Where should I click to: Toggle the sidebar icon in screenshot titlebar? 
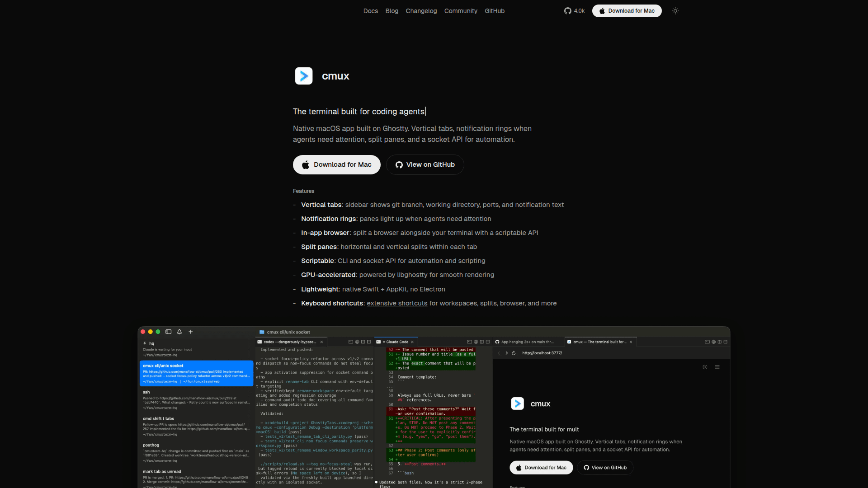(169, 332)
